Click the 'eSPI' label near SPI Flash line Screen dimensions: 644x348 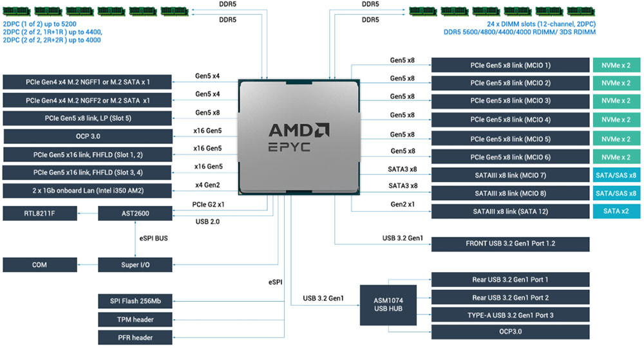pyautogui.click(x=276, y=282)
